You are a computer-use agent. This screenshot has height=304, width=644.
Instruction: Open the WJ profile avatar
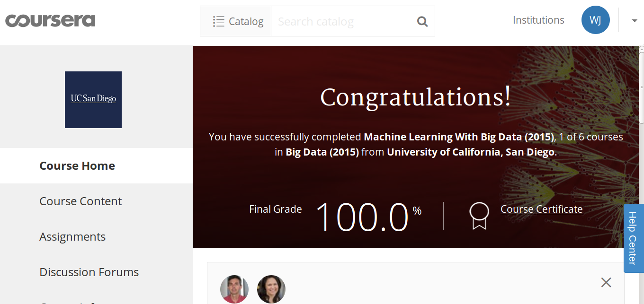coord(596,20)
